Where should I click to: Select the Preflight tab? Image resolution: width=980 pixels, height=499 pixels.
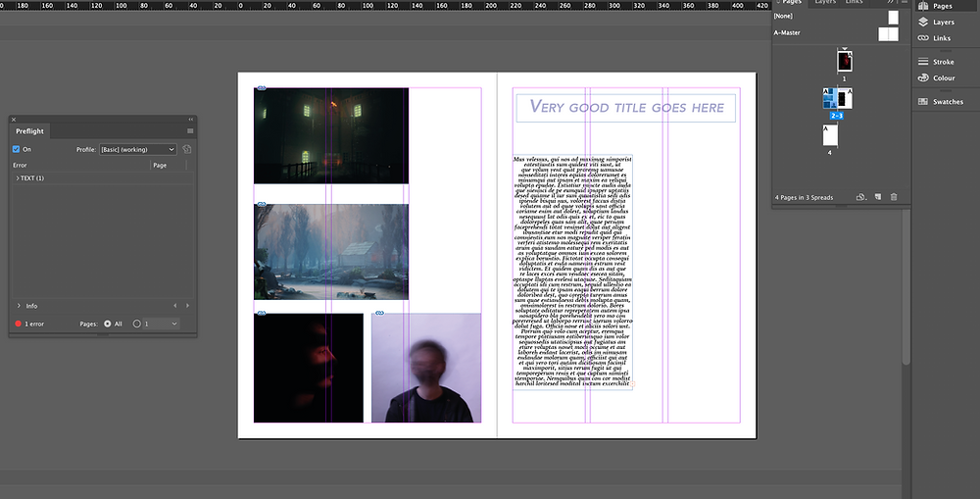point(30,131)
